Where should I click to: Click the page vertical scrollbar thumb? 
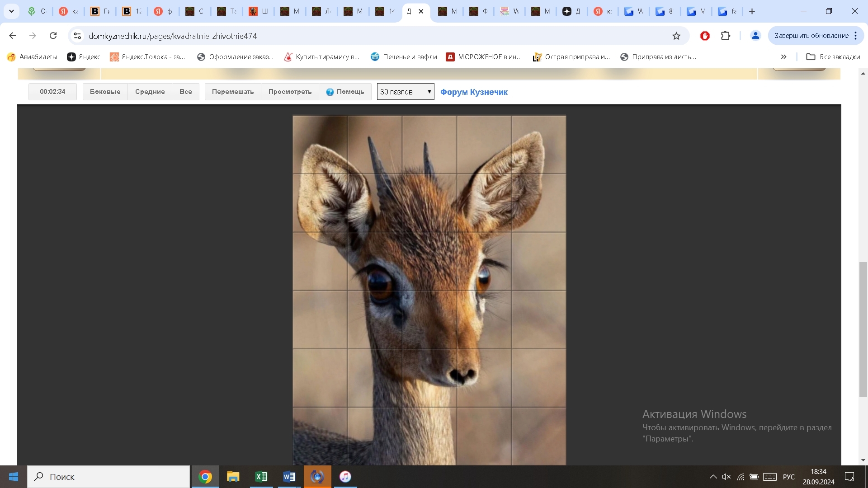(x=863, y=329)
